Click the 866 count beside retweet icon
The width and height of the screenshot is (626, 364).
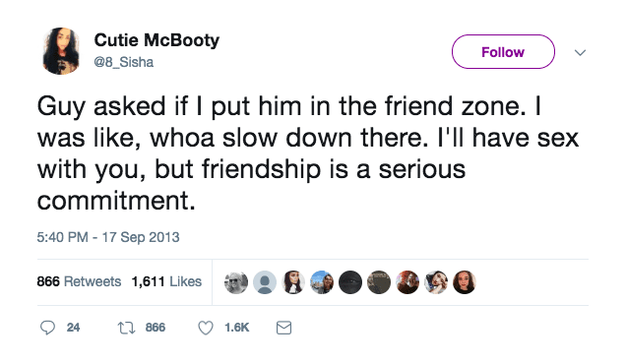point(156,328)
